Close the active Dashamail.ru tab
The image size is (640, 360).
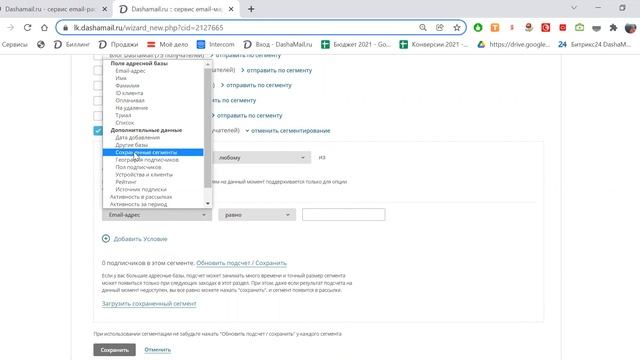point(231,9)
